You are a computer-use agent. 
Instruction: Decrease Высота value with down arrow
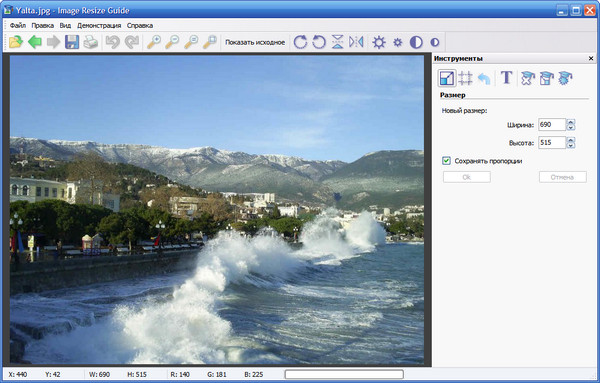571,145
